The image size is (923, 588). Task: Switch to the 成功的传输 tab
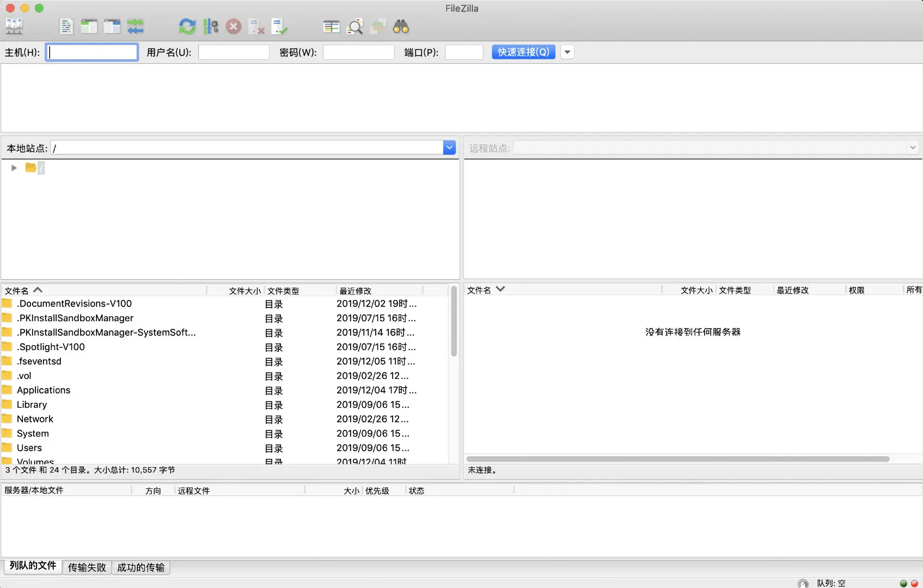tap(141, 567)
